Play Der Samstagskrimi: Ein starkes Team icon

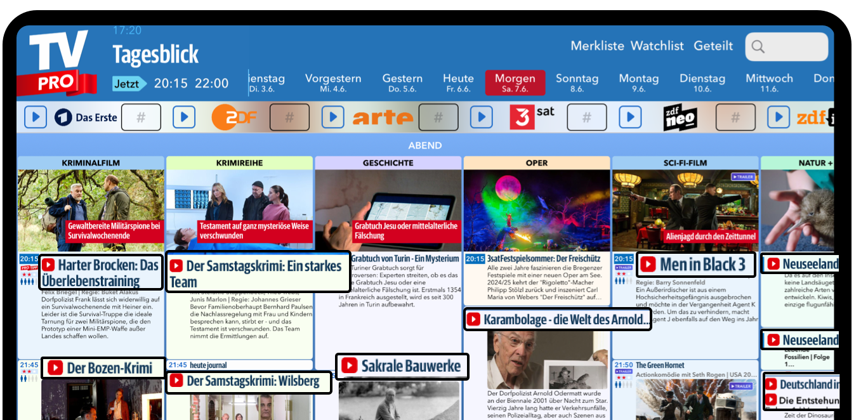176,266
